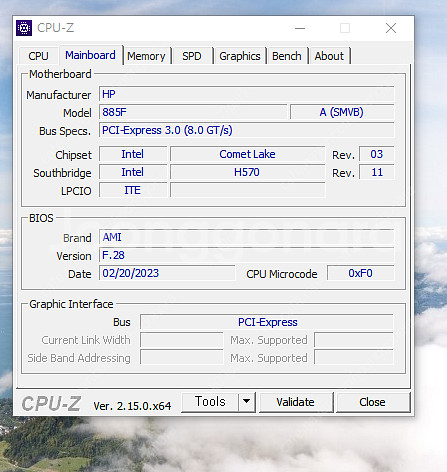
Task: Click the empty Side Band Addressing field
Action: [182, 358]
